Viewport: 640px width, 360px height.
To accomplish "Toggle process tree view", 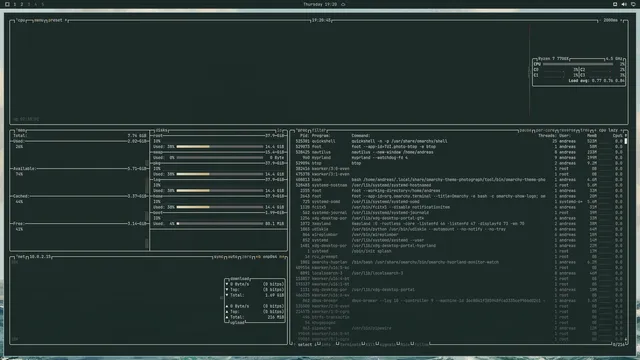I will click(585, 130).
